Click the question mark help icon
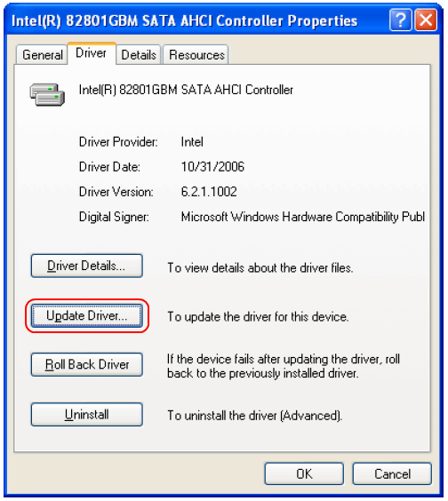This screenshot has width=448, height=501. pyautogui.click(x=400, y=20)
